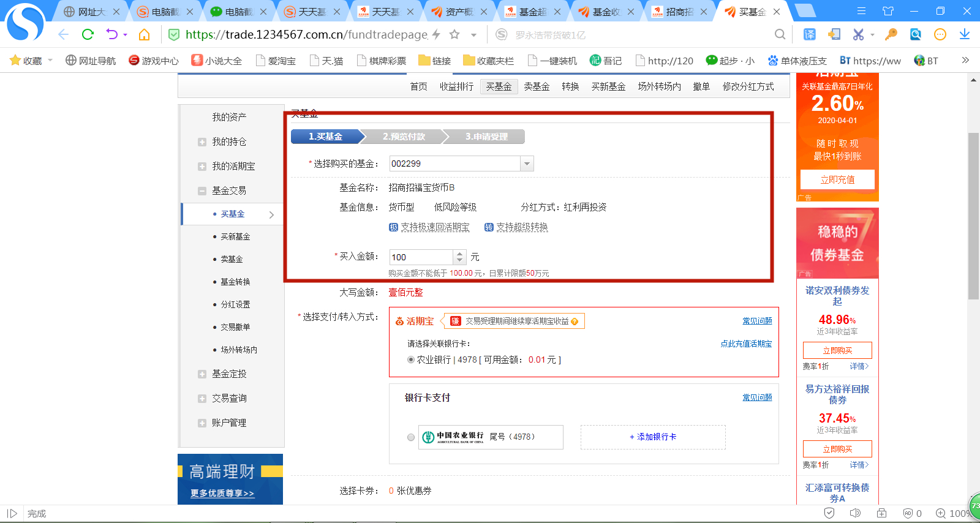Open the dropdown arrow beside the scissors icon

(x=872, y=35)
